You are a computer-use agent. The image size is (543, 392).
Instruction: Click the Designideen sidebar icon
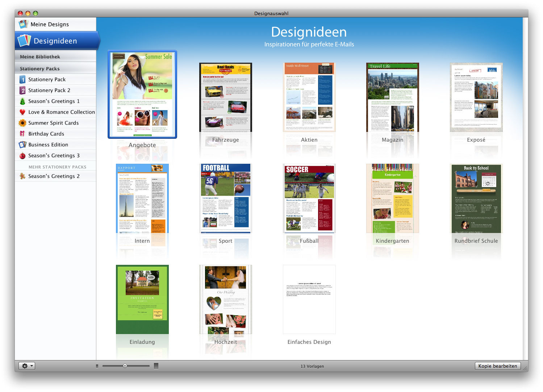[24, 40]
